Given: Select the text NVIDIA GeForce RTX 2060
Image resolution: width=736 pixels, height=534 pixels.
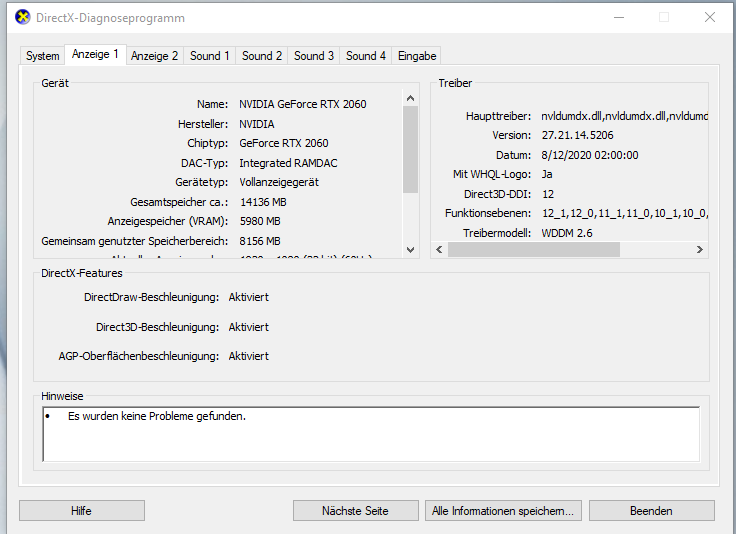Looking at the screenshot, I should point(303,104).
